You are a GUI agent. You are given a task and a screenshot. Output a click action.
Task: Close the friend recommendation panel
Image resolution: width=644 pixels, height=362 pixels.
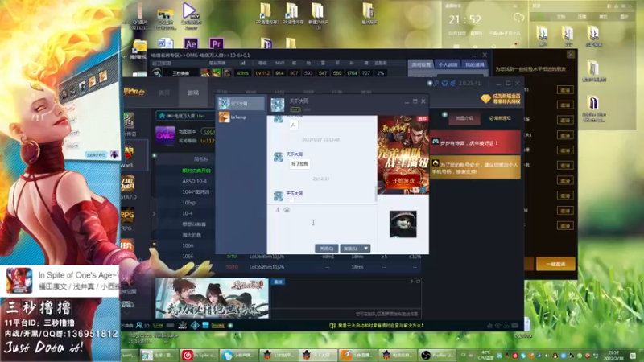[x=571, y=54]
